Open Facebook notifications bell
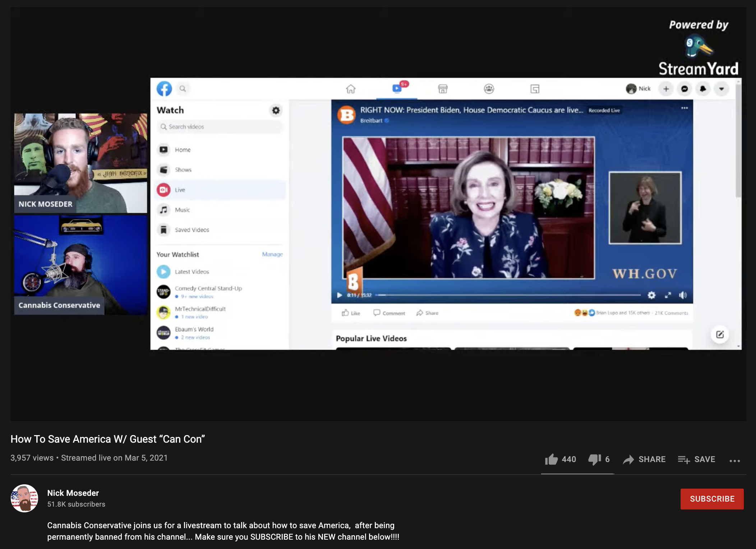 point(703,89)
